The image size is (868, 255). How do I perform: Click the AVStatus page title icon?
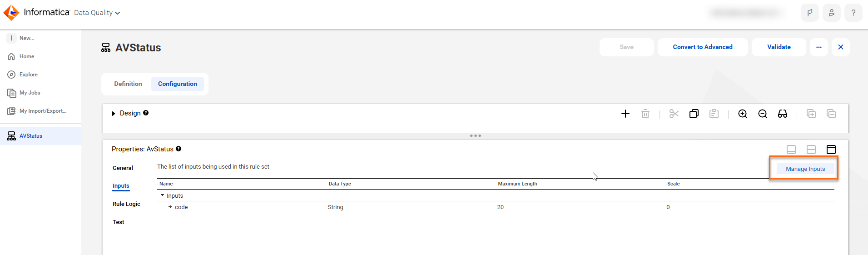106,48
